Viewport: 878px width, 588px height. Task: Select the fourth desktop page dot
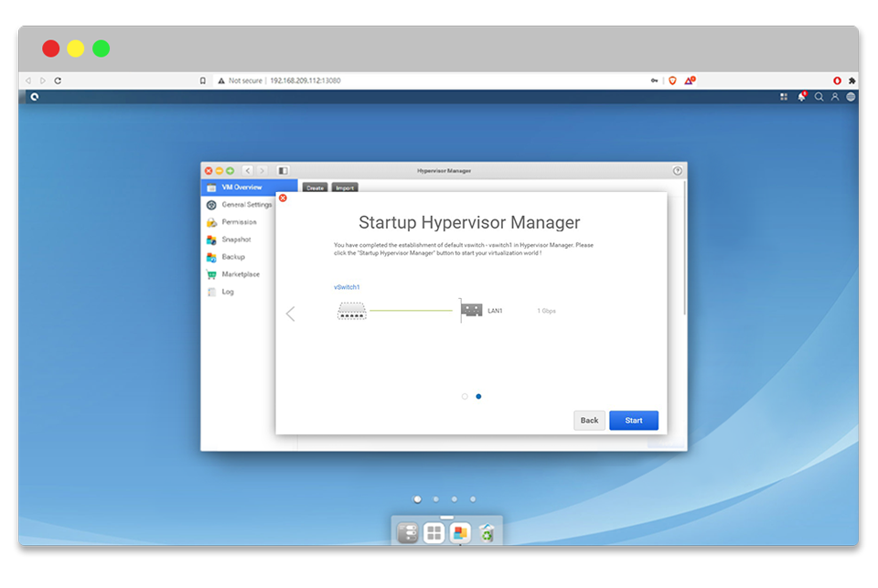pos(473,499)
